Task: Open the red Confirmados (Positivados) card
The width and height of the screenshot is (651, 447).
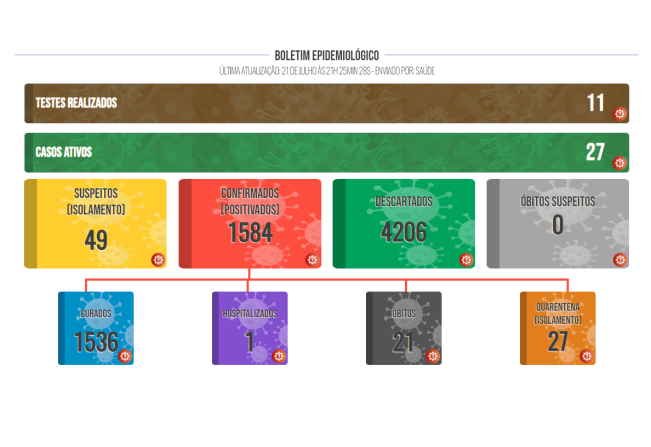Action: [x=250, y=224]
